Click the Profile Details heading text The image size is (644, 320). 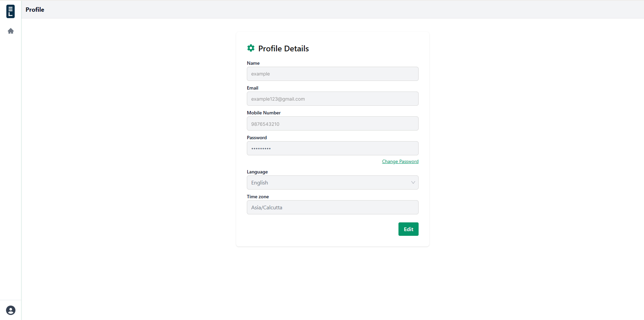point(283,49)
